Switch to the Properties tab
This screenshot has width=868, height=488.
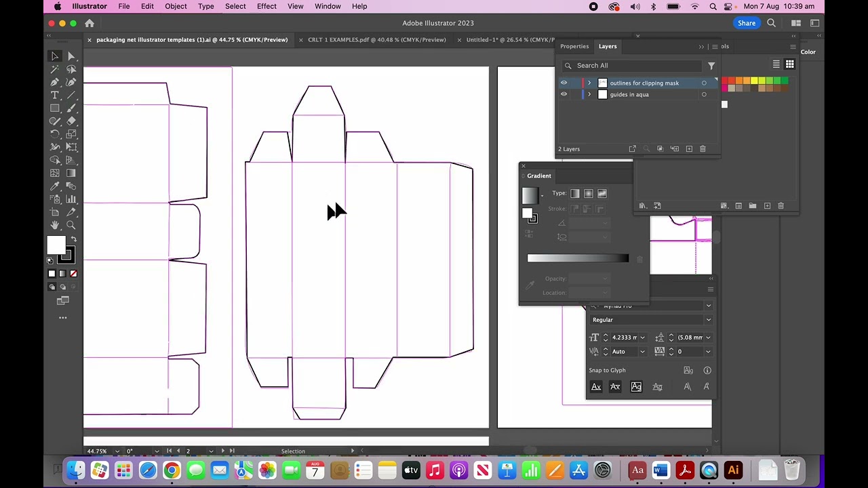(574, 46)
